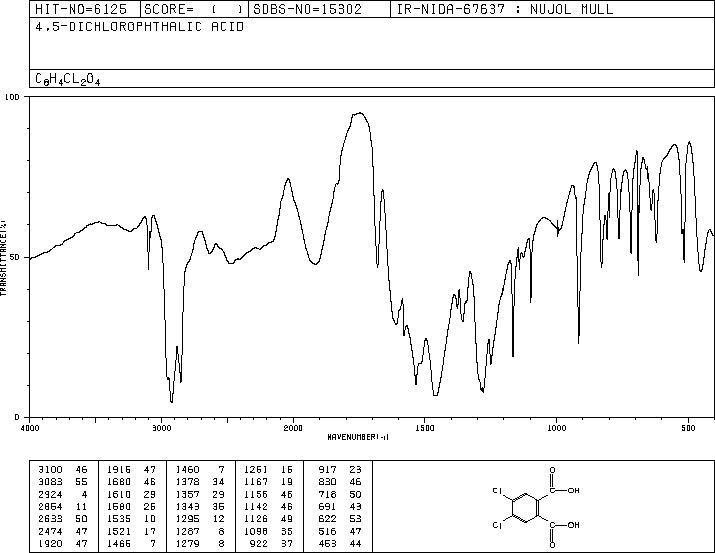Click peak table entry 1279

[200, 544]
